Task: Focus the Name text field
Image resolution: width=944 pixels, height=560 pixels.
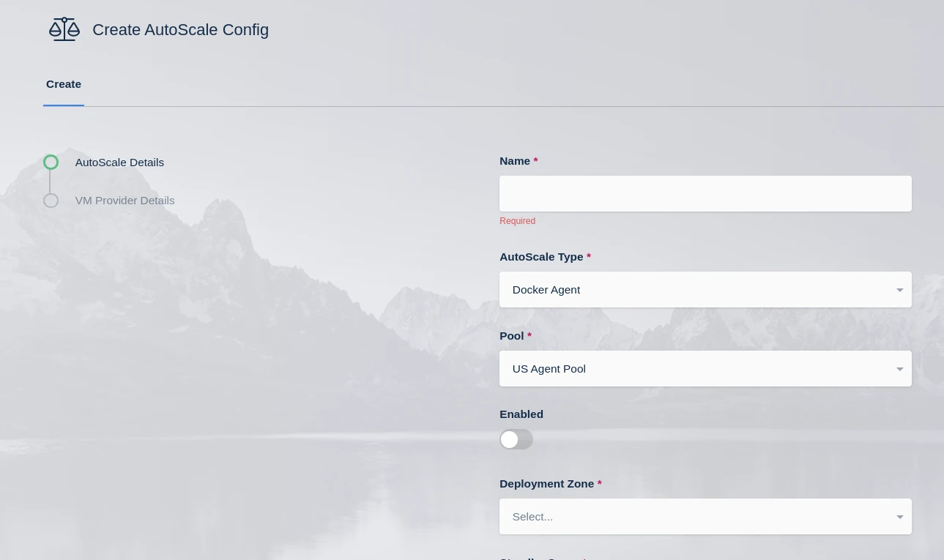Action: pos(705,194)
